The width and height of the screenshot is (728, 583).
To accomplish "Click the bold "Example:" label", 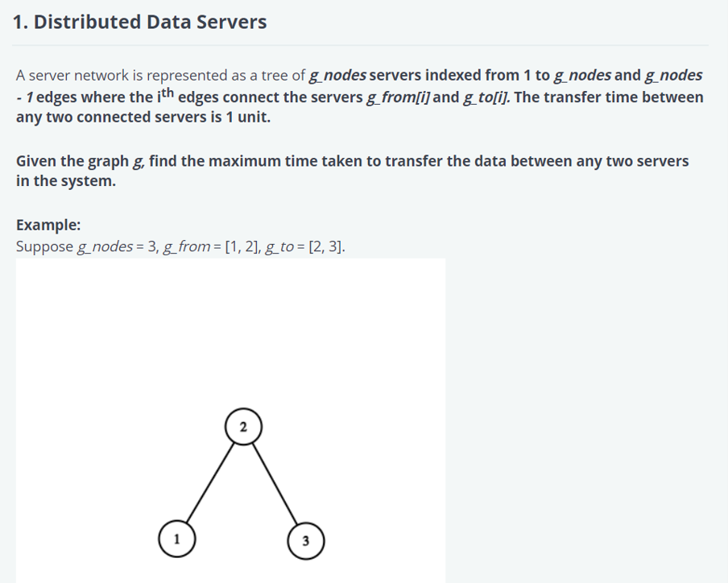I will pyautogui.click(x=48, y=225).
